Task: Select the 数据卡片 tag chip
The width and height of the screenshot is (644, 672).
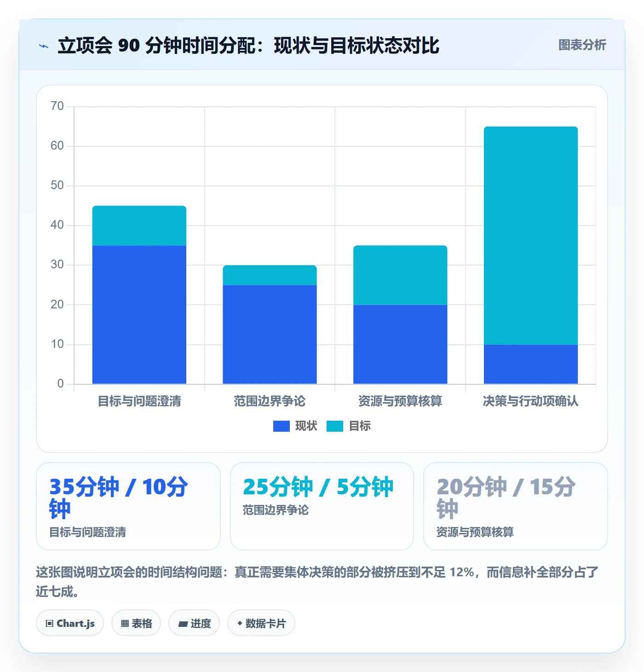Action: click(261, 623)
